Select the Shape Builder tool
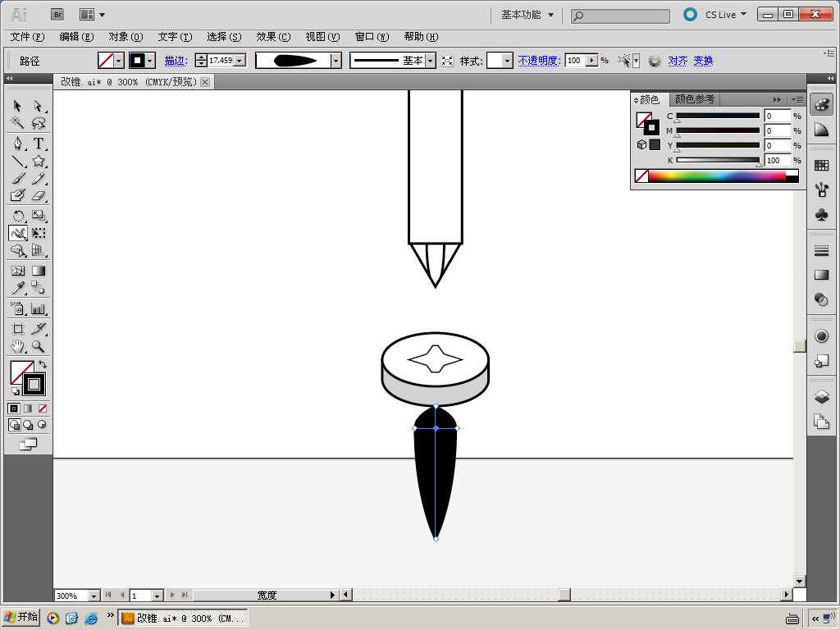This screenshot has width=840, height=630. pyautogui.click(x=18, y=250)
